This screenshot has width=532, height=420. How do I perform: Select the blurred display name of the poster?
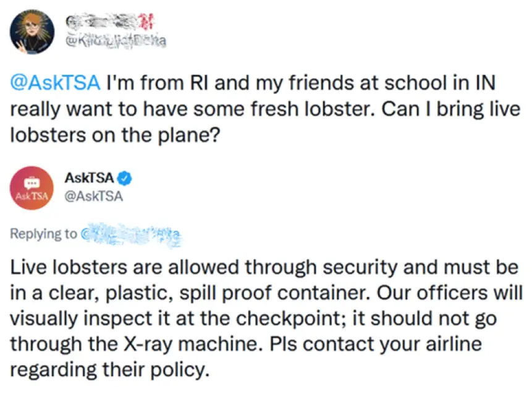point(109,22)
